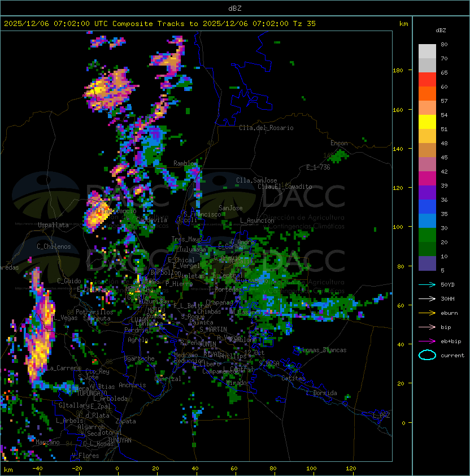470x476 pixels.
Task: Pick the royal blue swatch in dBZ scale
Action: [x=427, y=207]
